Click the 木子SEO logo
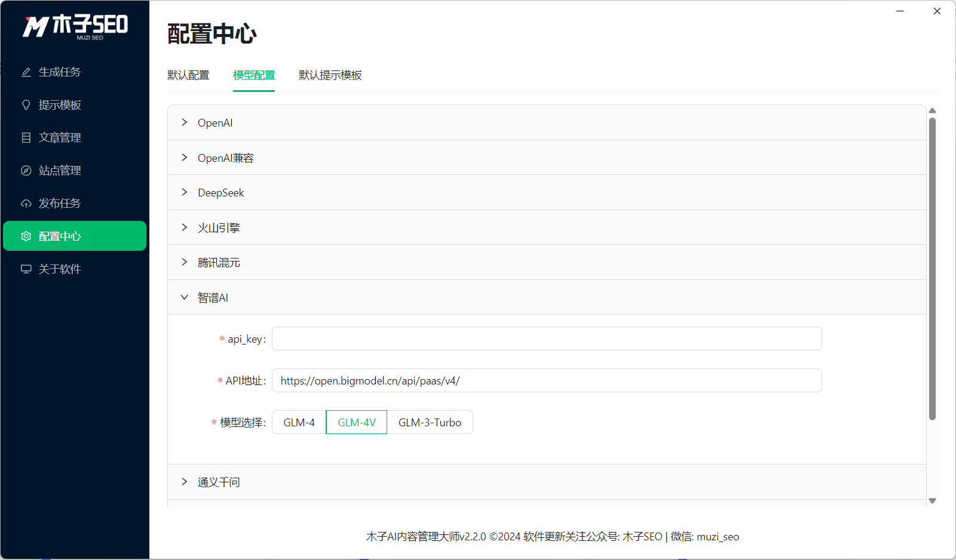The image size is (956, 560). (x=75, y=26)
